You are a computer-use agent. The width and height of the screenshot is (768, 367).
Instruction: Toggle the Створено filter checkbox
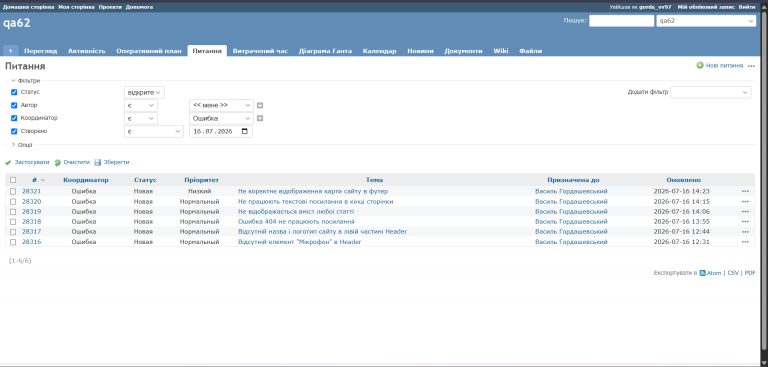pyautogui.click(x=14, y=131)
